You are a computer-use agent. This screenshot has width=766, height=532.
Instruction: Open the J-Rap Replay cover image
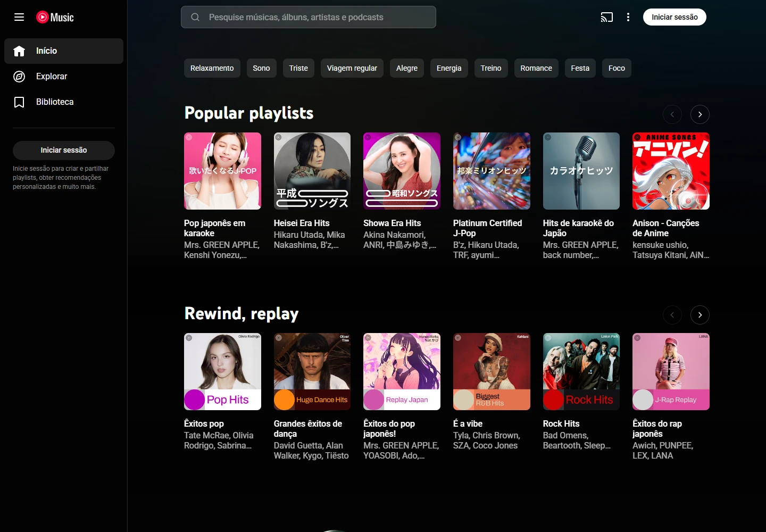click(x=671, y=371)
